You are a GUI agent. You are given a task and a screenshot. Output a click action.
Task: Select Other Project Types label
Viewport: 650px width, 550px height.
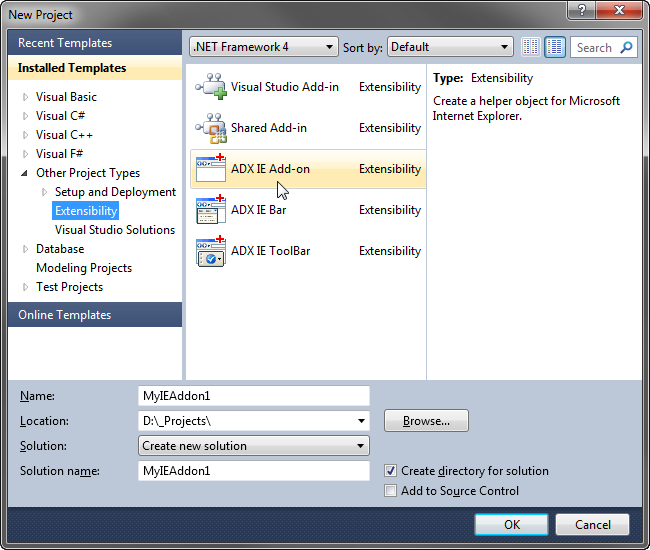88,173
